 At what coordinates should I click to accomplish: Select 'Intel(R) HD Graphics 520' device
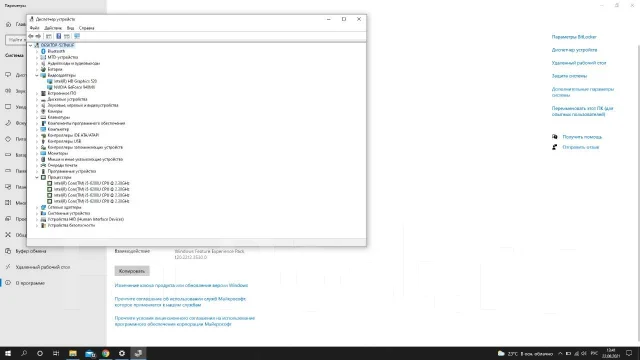76,81
